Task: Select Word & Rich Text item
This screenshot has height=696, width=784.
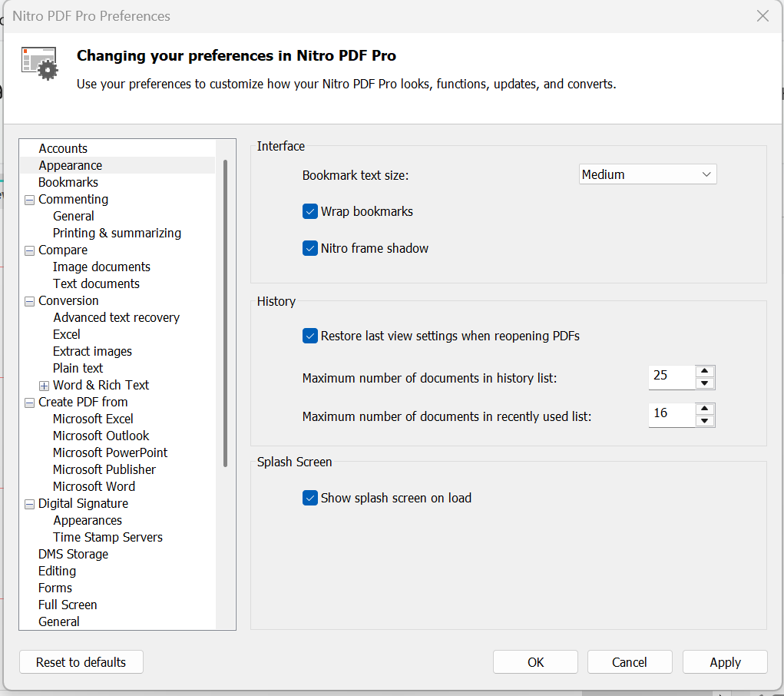Action: point(101,386)
